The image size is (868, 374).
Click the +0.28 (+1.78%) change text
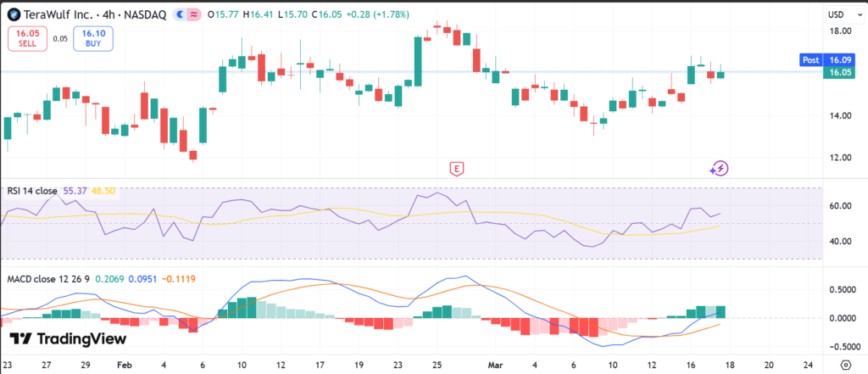click(x=377, y=15)
